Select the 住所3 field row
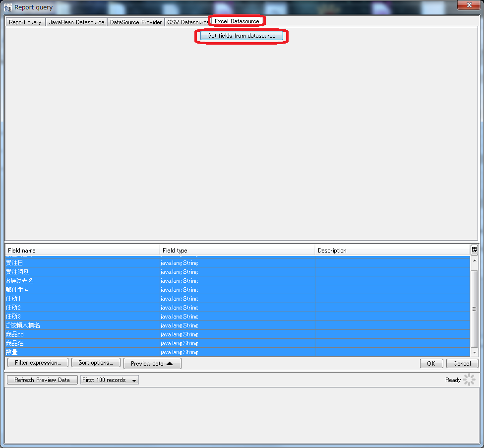 tap(238, 317)
